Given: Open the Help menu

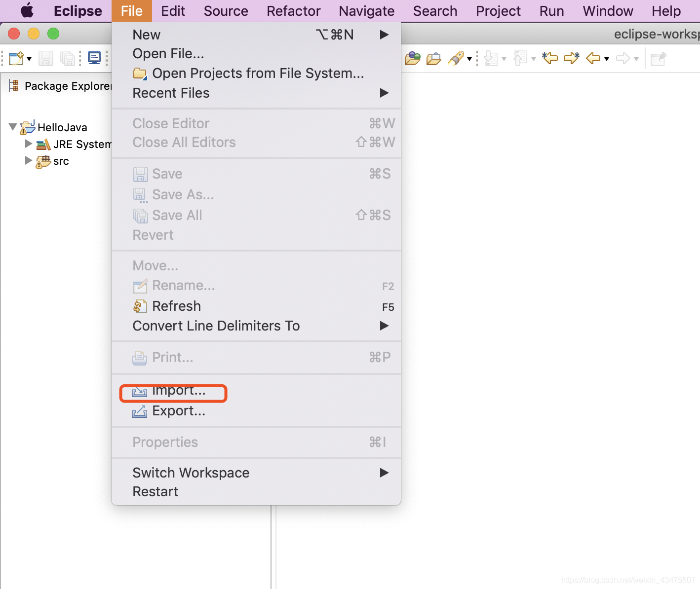Looking at the screenshot, I should [666, 11].
